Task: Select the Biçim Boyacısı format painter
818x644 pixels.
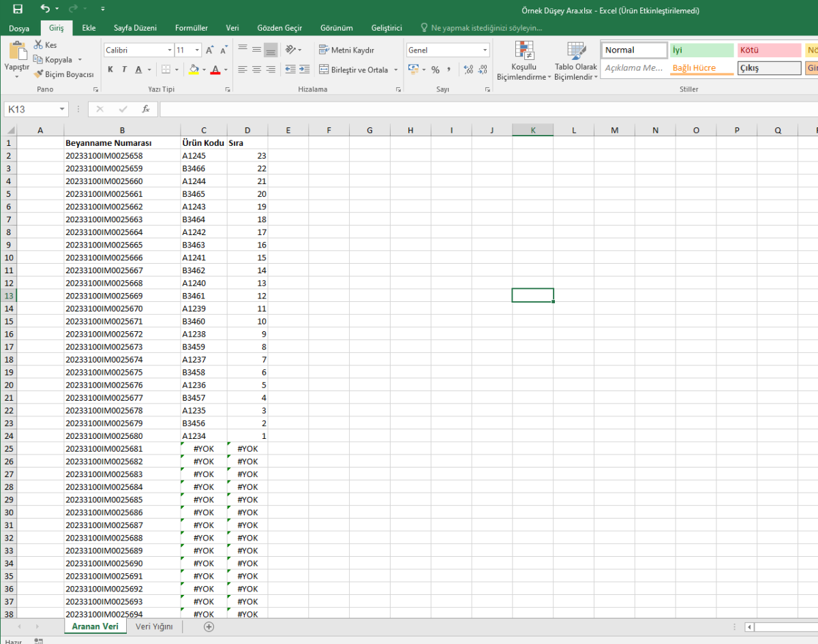Action: point(64,74)
